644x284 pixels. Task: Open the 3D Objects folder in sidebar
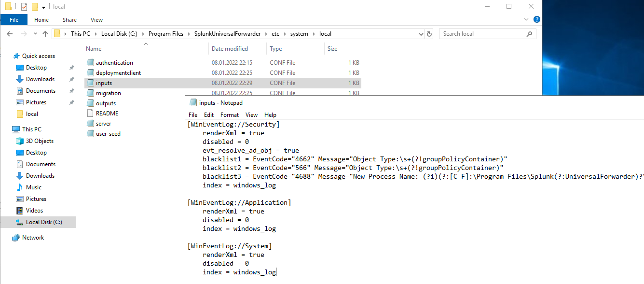pos(40,141)
